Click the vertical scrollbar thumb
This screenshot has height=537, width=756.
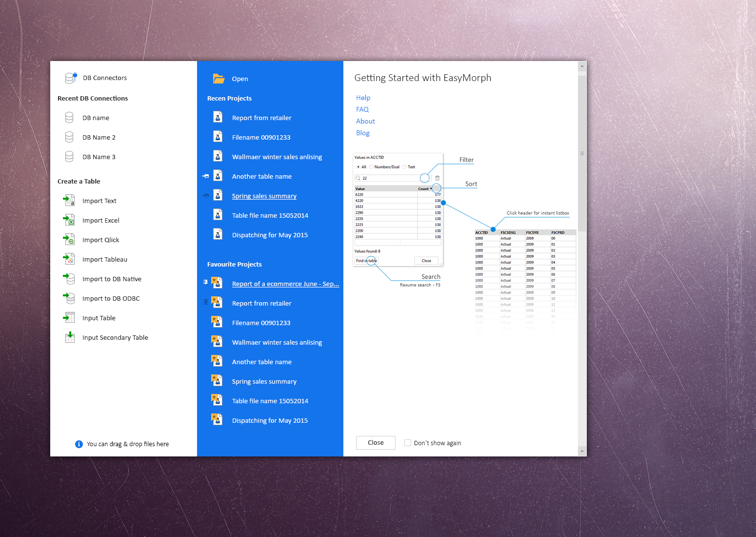click(582, 153)
